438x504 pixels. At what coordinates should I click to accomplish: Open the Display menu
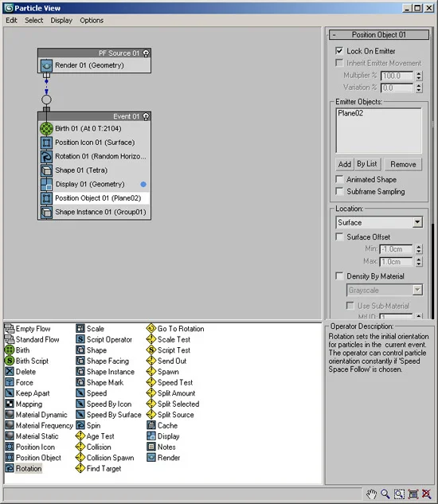[61, 21]
